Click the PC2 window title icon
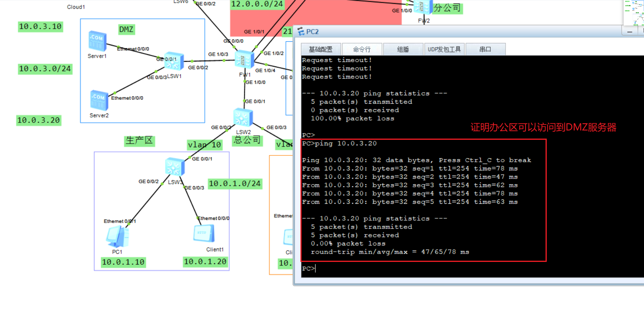The height and width of the screenshot is (331, 644). tap(301, 31)
